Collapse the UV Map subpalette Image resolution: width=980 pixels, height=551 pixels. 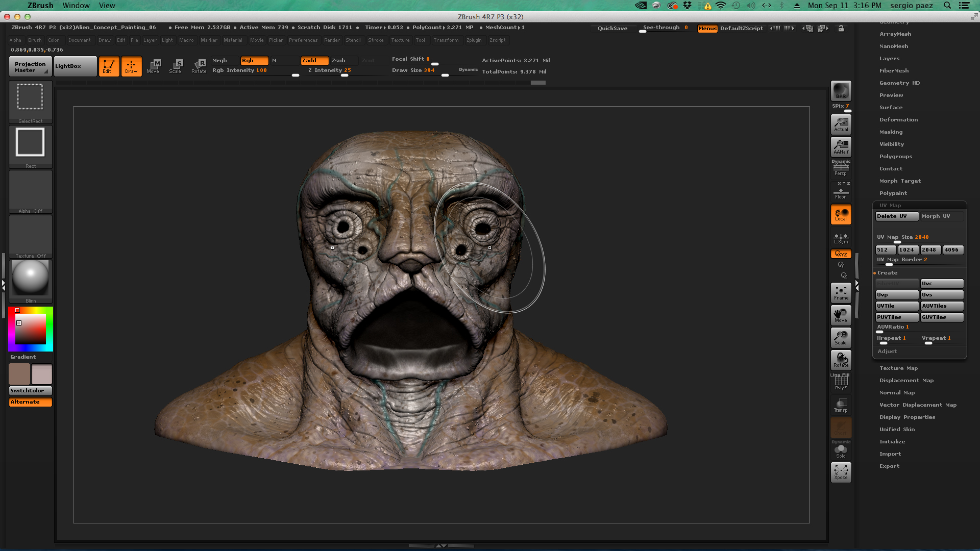pyautogui.click(x=890, y=206)
